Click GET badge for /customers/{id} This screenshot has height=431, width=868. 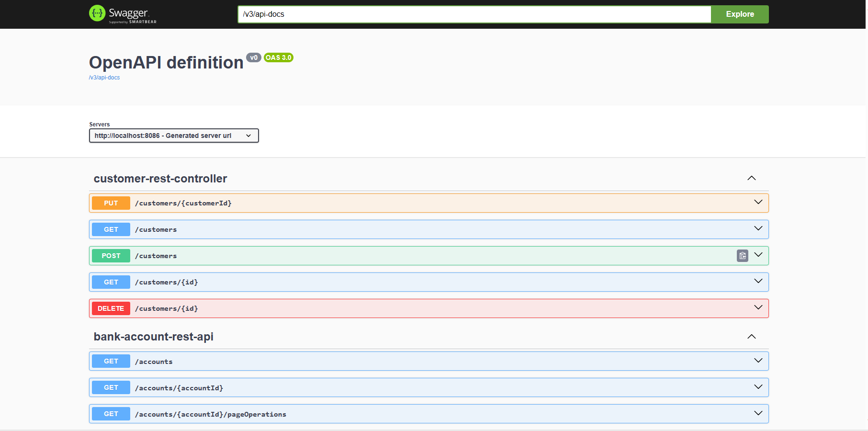tap(111, 282)
